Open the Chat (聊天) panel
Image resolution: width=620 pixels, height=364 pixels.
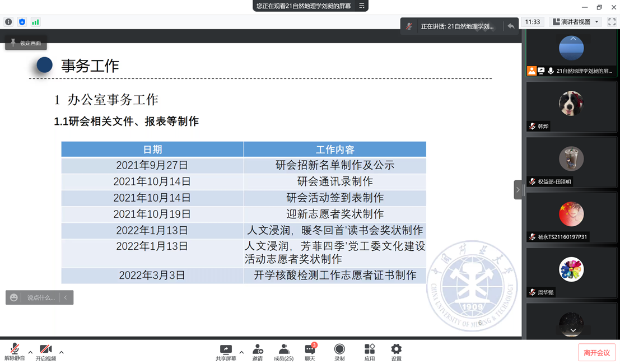[x=310, y=352]
